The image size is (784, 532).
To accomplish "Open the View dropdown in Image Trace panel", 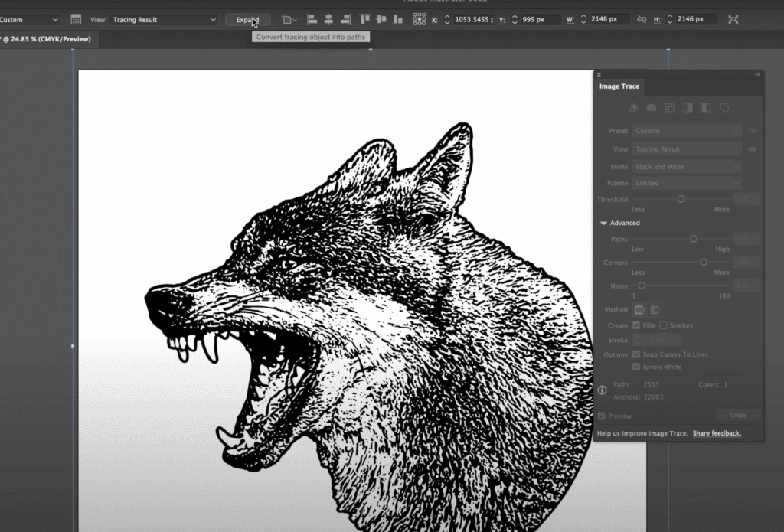I will click(687, 149).
